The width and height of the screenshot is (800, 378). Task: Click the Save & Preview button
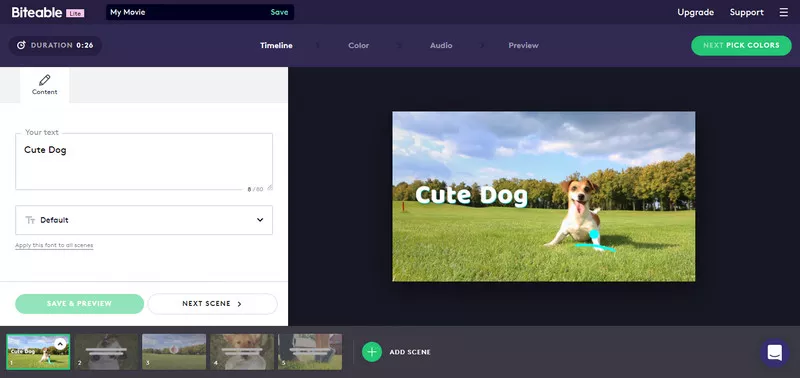click(x=80, y=304)
